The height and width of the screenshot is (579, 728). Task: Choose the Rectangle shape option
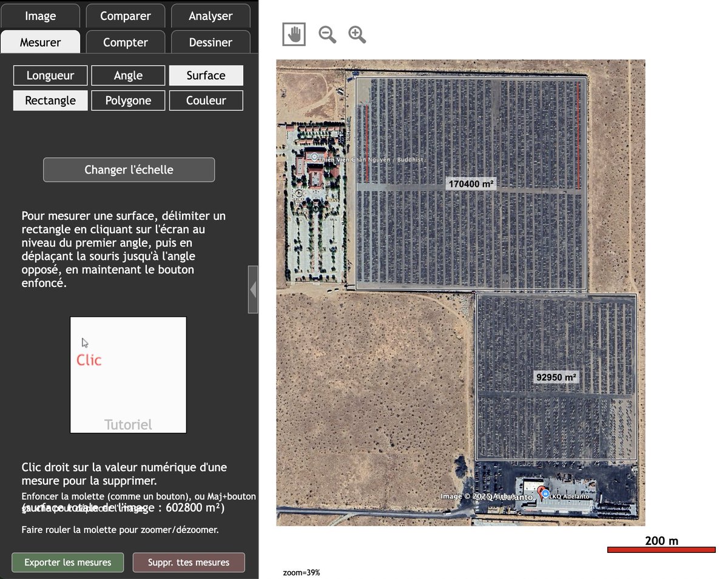coord(50,100)
